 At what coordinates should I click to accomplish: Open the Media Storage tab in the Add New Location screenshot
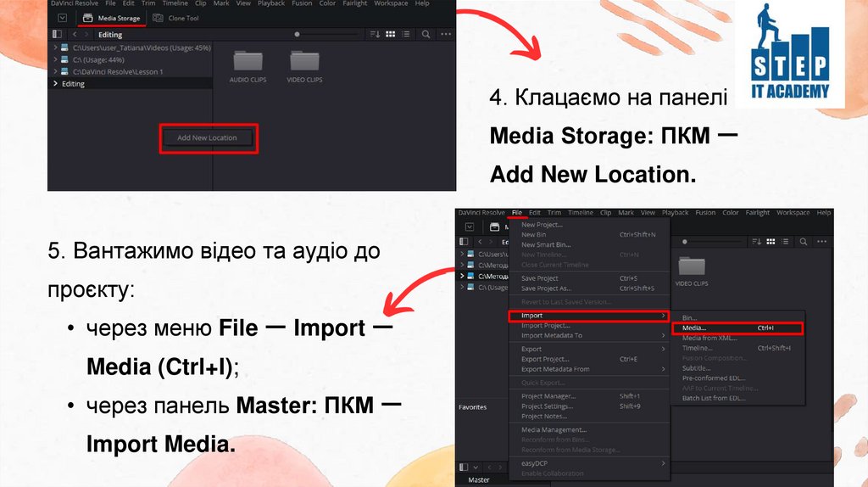[x=112, y=18]
